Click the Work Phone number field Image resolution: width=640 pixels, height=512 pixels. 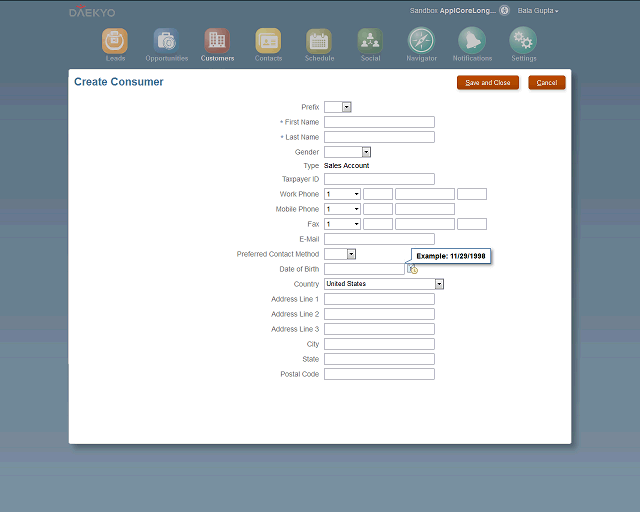[425, 194]
